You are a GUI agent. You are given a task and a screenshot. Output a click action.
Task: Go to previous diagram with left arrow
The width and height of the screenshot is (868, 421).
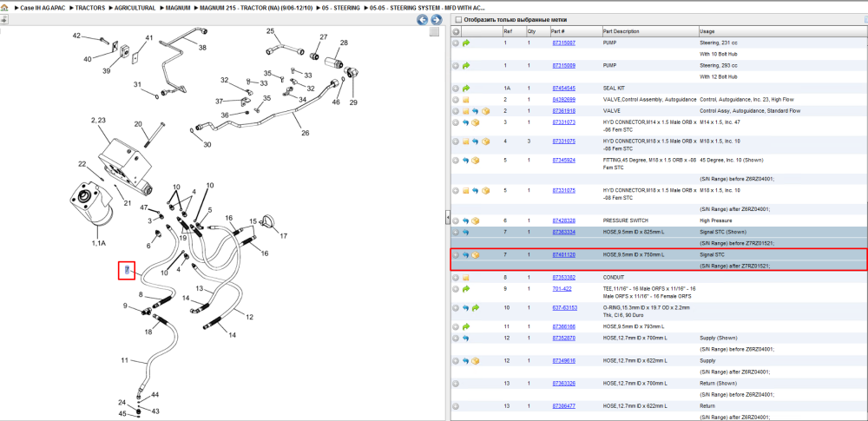point(423,20)
